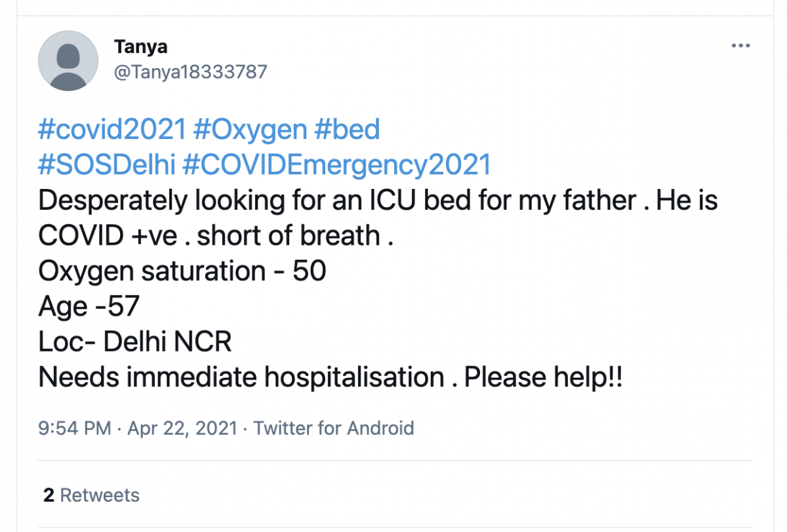
Task: Open the display name Tanya's profile
Action: coord(140,47)
